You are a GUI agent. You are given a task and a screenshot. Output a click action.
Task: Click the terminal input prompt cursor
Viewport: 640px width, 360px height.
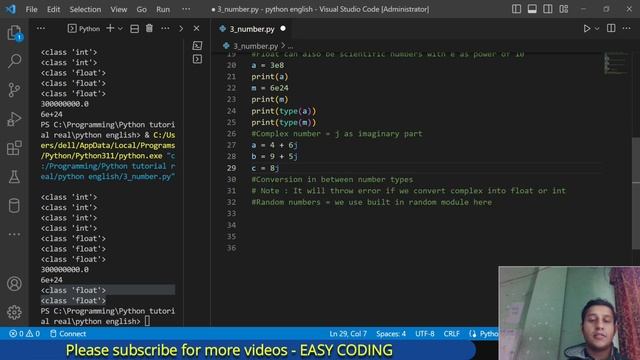click(147, 321)
